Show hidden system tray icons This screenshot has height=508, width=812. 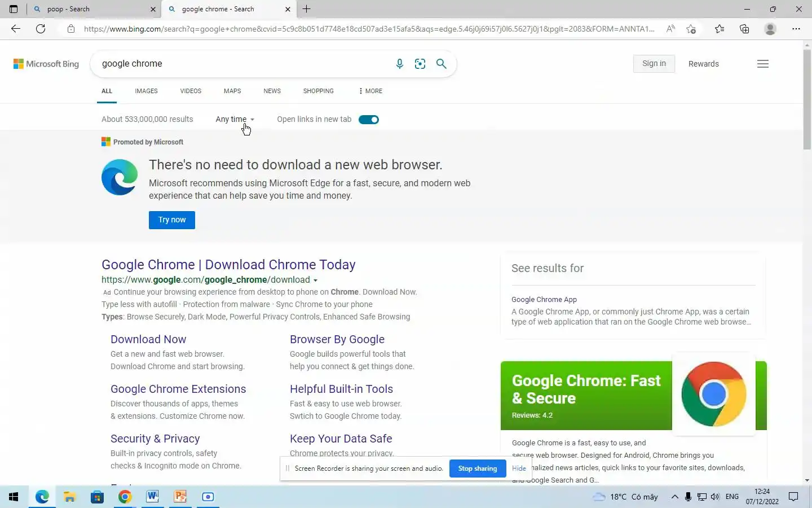point(674,497)
